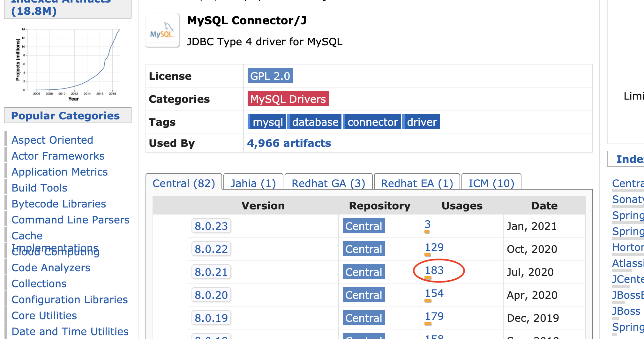This screenshot has height=339, width=644.
Task: Open version 8.0.19
Action: tap(211, 318)
